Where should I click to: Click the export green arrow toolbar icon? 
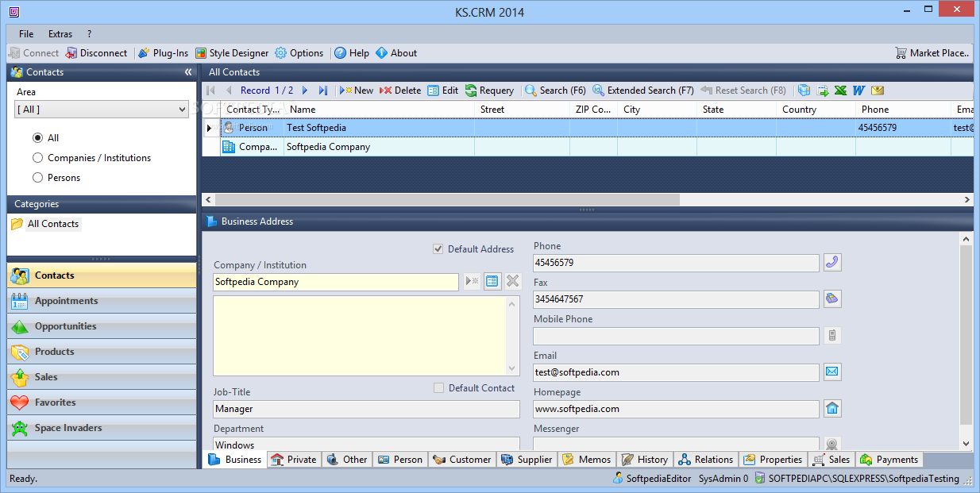(x=823, y=91)
